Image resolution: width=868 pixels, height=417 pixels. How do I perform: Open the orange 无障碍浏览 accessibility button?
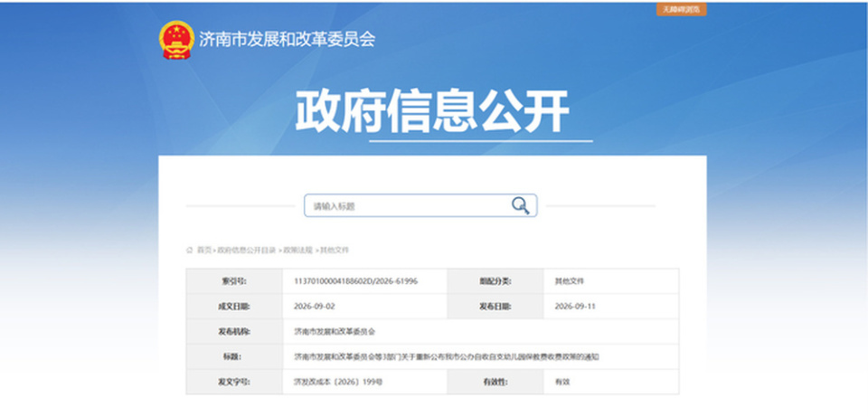(681, 9)
